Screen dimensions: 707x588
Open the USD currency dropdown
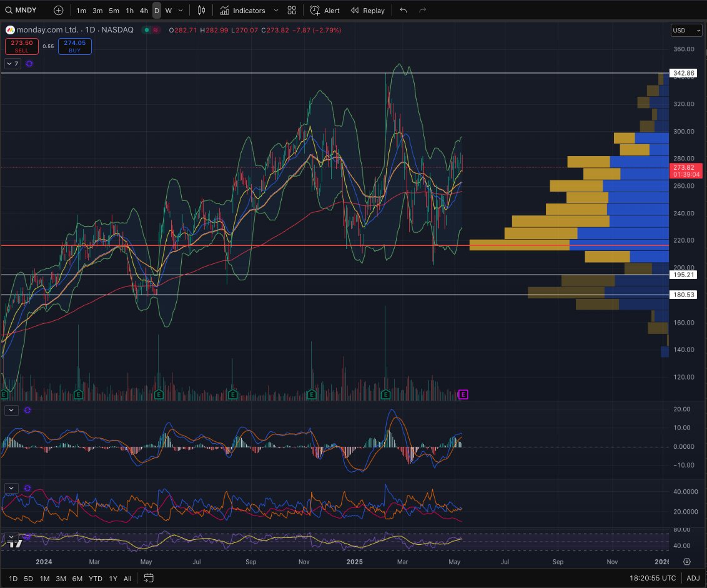(x=686, y=30)
